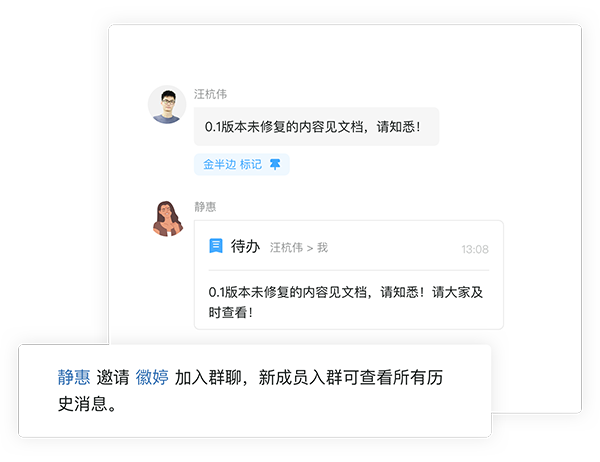Click sender name 静惠 above todo card

(205, 207)
